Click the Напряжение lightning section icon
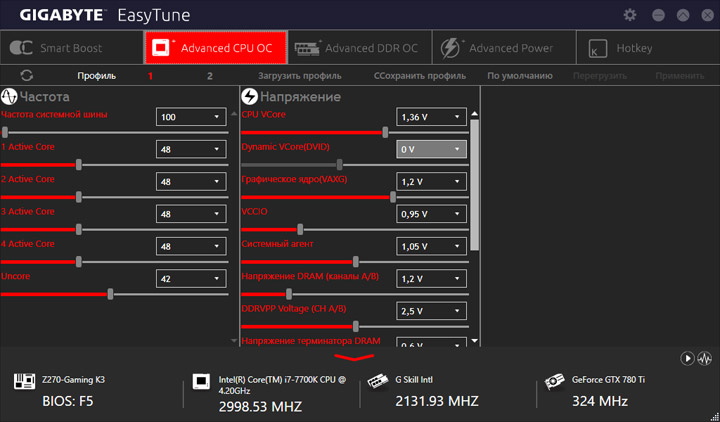 tap(249, 96)
